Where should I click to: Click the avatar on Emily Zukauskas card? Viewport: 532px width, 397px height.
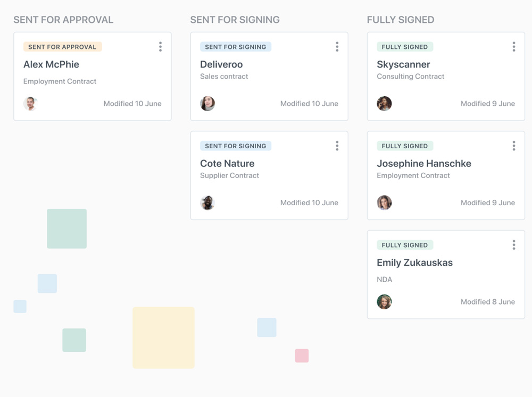[384, 301]
